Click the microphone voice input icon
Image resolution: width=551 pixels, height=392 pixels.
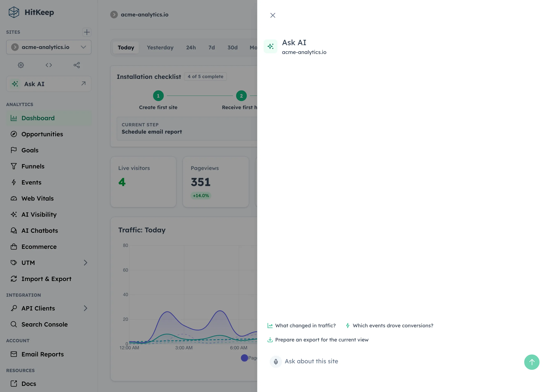(276, 362)
